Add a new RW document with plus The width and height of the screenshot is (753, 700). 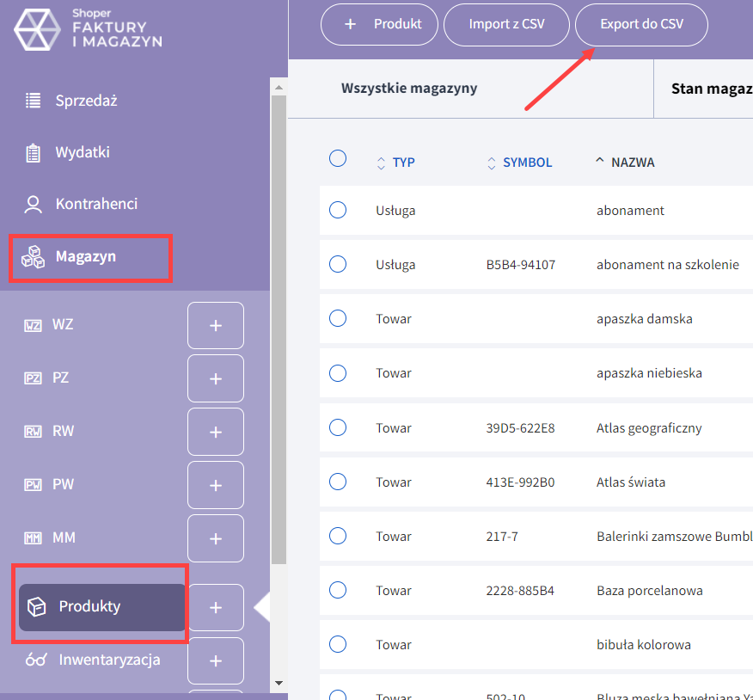tap(215, 432)
